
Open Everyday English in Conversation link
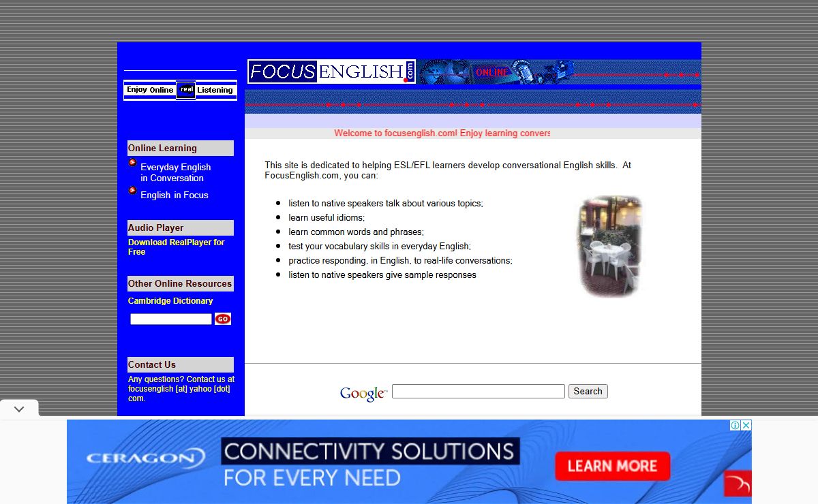[x=175, y=172]
